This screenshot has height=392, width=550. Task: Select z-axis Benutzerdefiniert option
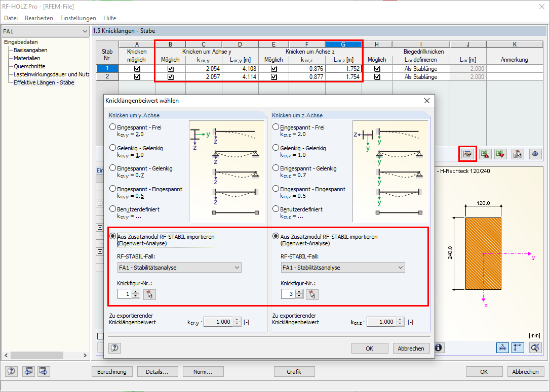(x=276, y=209)
